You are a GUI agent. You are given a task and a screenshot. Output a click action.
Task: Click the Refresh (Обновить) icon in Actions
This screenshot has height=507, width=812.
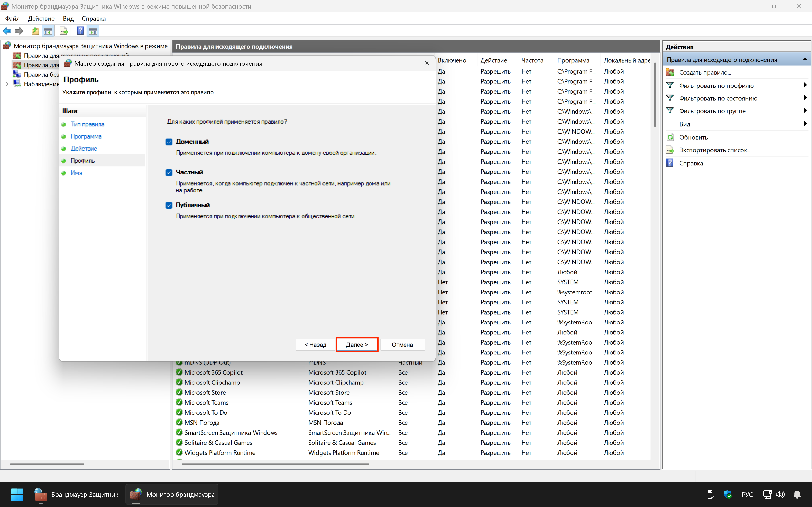(x=670, y=137)
